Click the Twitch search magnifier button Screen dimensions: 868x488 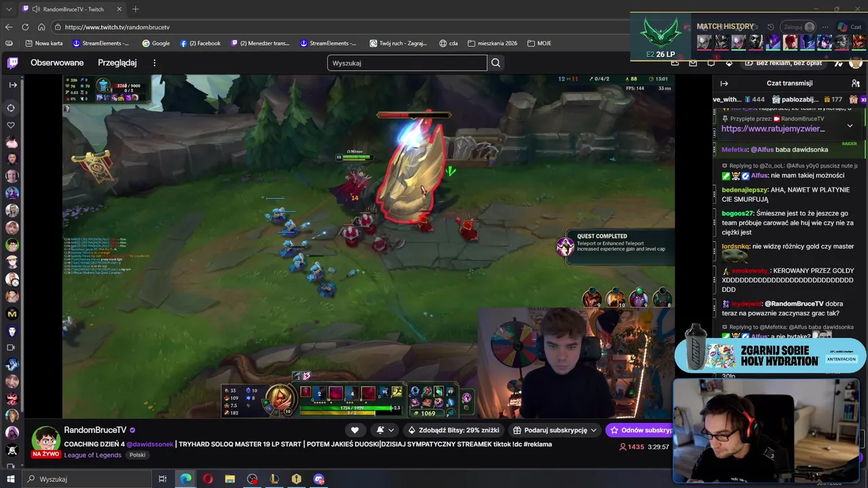tap(496, 63)
